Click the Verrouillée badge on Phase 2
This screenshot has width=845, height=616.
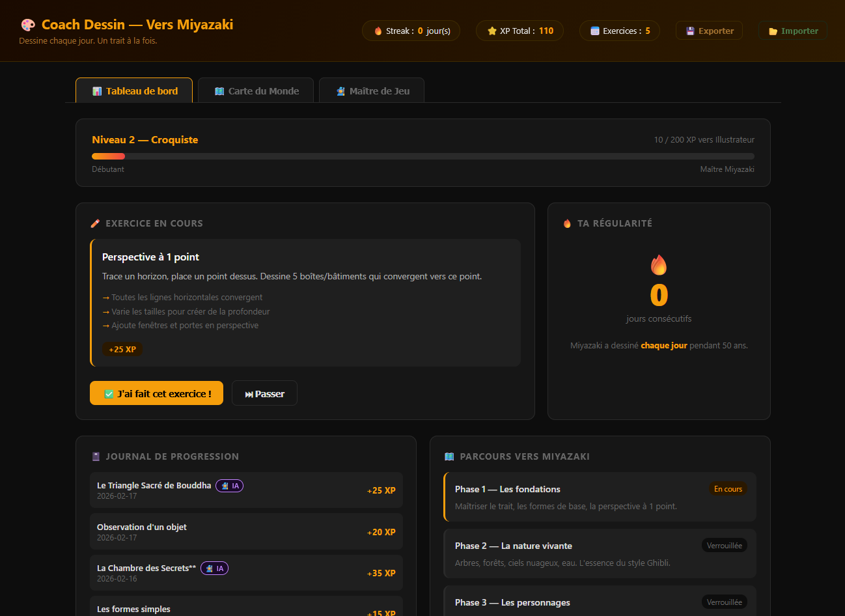(724, 546)
